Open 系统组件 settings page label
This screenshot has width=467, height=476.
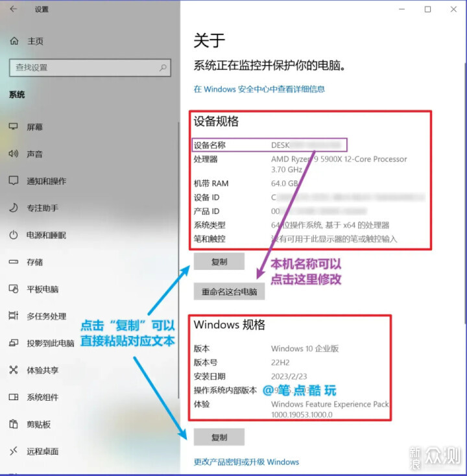click(43, 398)
